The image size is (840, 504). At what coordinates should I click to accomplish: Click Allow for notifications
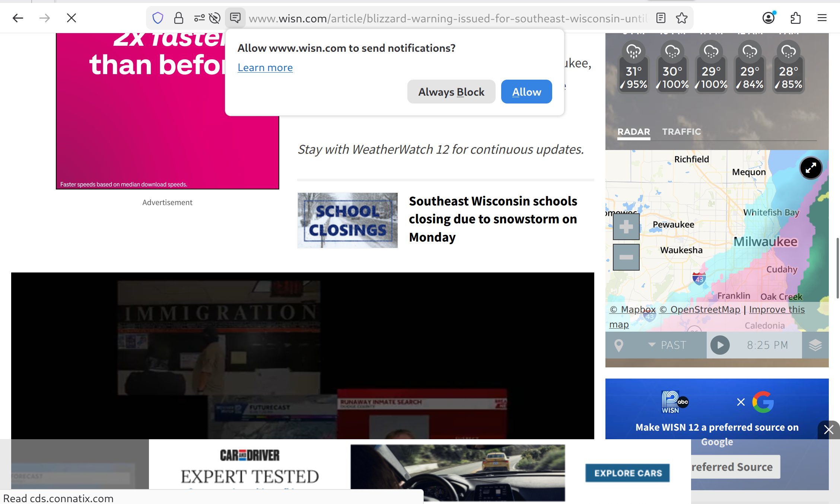[526, 92]
